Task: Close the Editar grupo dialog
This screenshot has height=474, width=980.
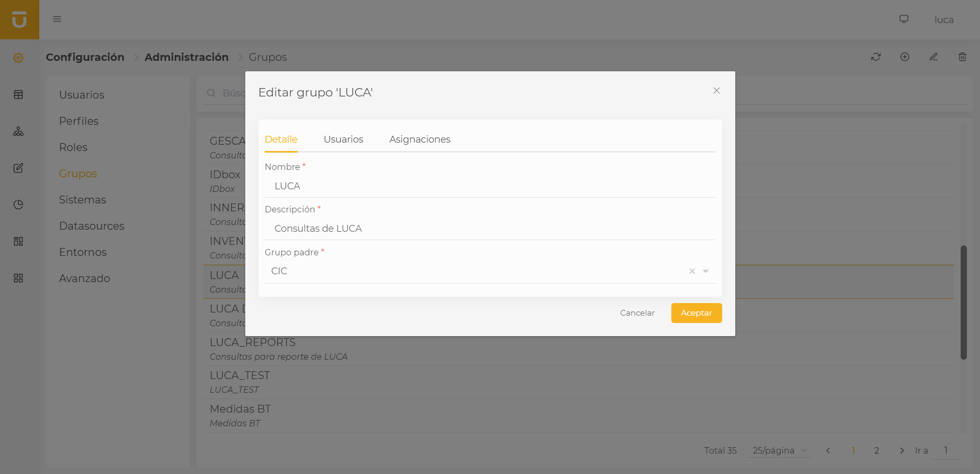Action: 716,91
